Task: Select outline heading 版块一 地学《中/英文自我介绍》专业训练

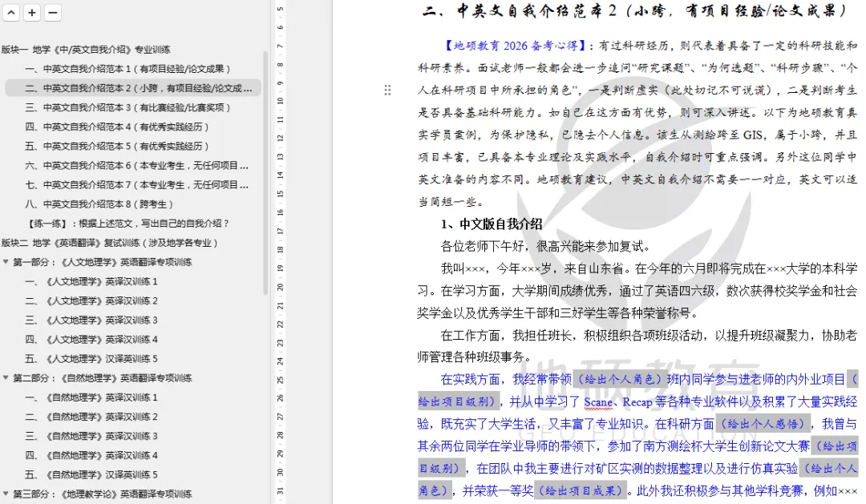Action: (x=86, y=49)
